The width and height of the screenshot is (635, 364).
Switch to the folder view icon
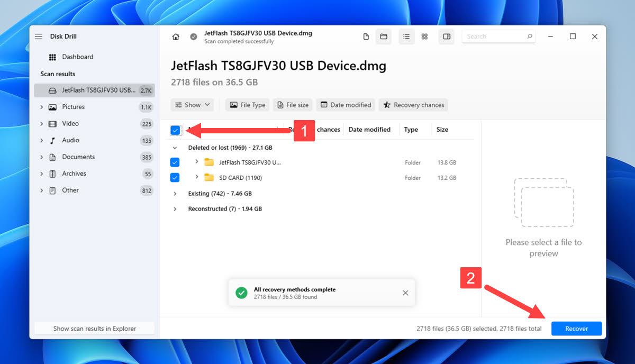click(384, 37)
